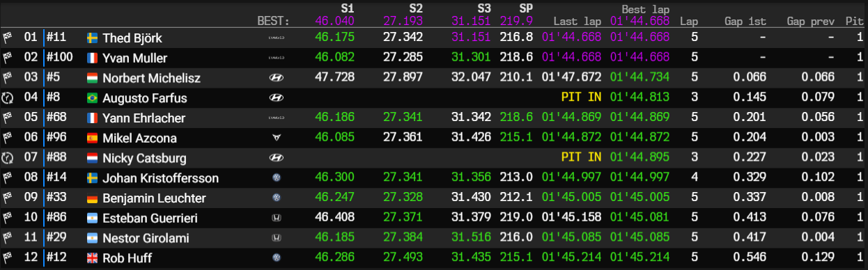868x270 pixels.
Task: Click the Hyundai logo in Nicky Catsburg's row
Action: pos(276,158)
